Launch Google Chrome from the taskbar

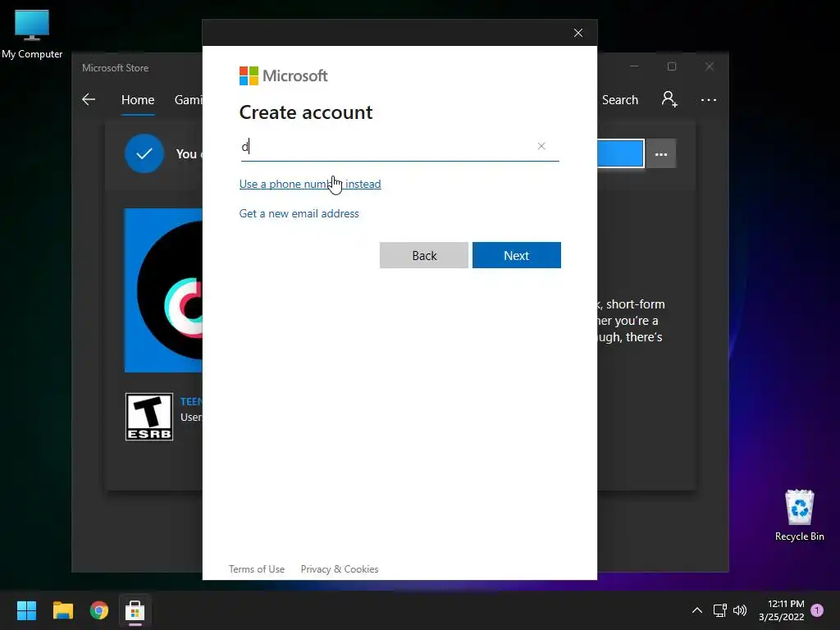[99, 610]
